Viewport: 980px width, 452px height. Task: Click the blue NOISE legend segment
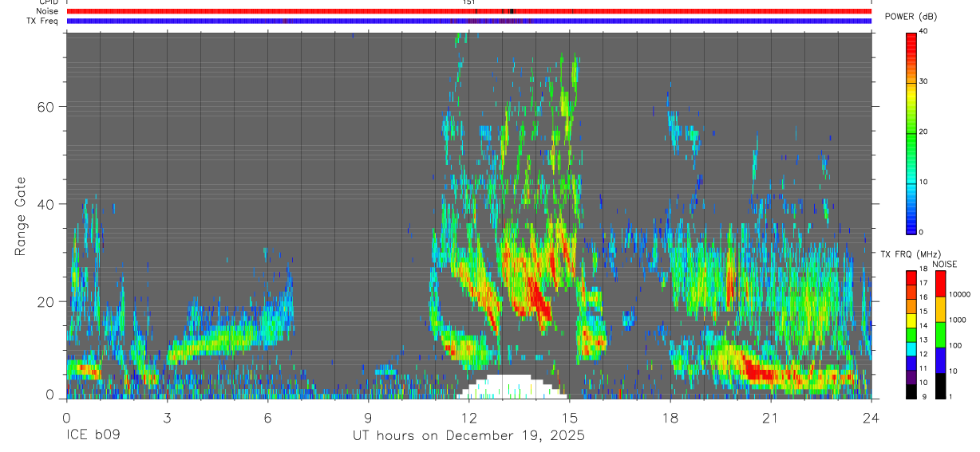(940, 360)
